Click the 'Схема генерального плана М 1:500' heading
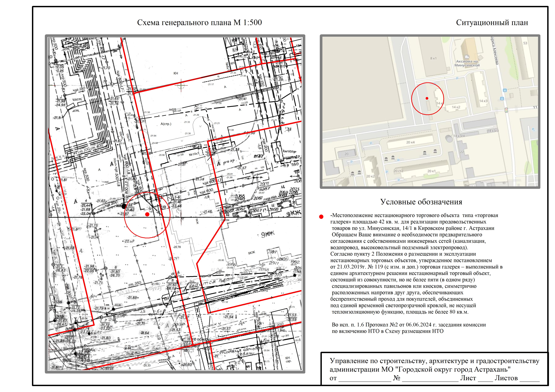Viewport: 555px width, 392px height. coord(199,22)
